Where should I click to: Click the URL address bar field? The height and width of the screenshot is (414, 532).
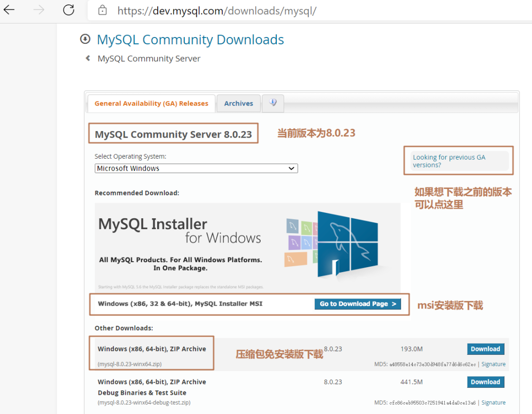[309, 10]
